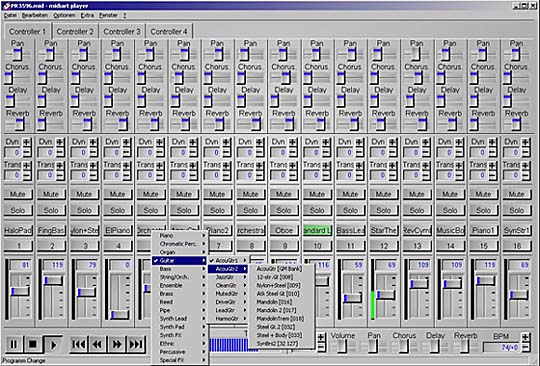Viewport: 540px width, 366px height.
Task: Decrease Dyn value on channel 12
Action: [393, 152]
